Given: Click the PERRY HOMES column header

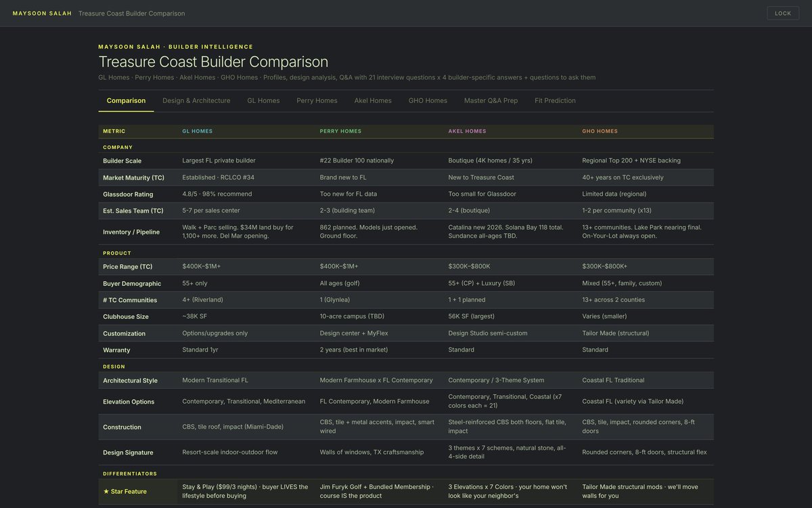Looking at the screenshot, I should coord(340,131).
